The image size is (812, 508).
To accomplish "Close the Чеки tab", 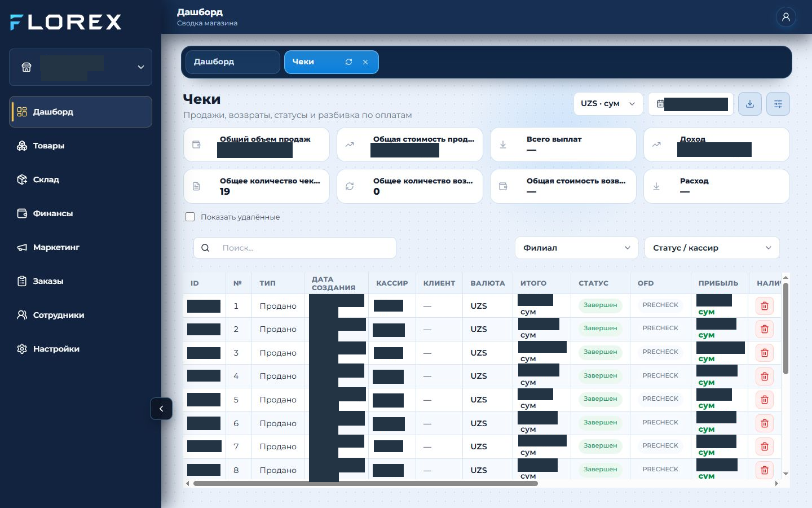I will tap(365, 62).
